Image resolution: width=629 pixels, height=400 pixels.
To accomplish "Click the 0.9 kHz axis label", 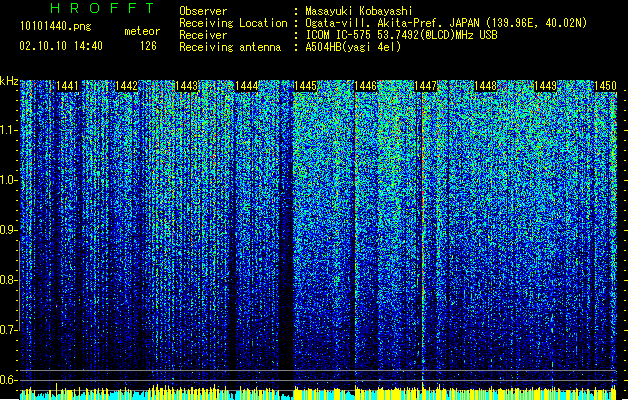I will coord(9,230).
